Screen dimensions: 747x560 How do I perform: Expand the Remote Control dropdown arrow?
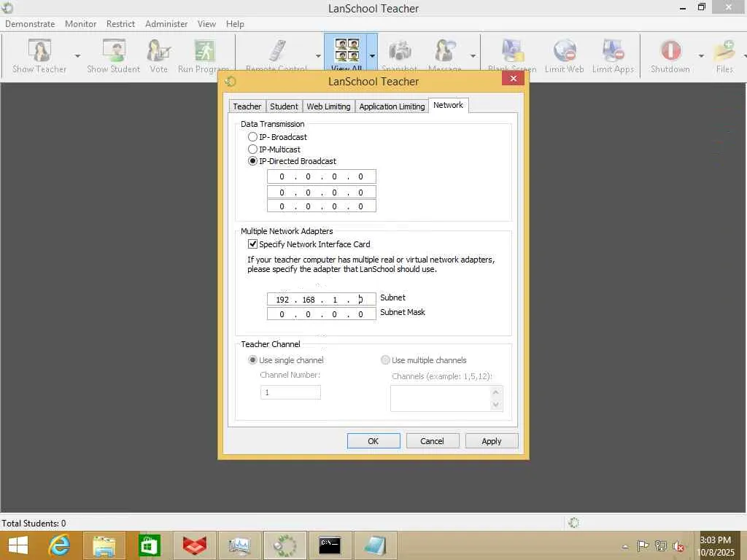[318, 55]
